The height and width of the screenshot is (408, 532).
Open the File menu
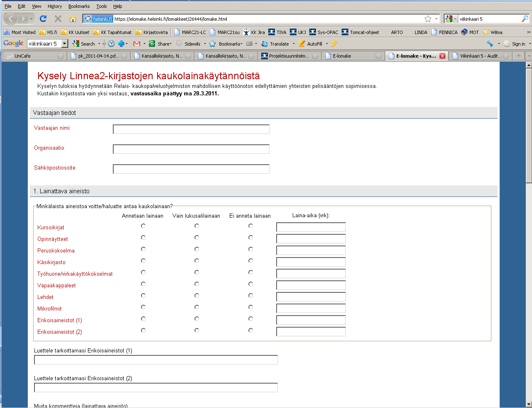pos(8,6)
